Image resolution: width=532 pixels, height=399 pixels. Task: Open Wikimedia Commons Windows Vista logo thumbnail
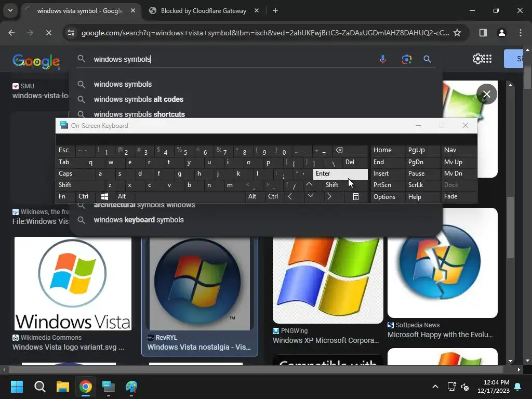[73, 284]
